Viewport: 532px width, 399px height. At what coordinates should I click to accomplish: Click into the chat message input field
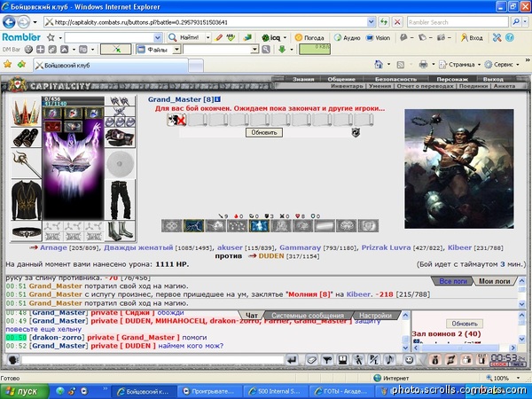pos(153,360)
